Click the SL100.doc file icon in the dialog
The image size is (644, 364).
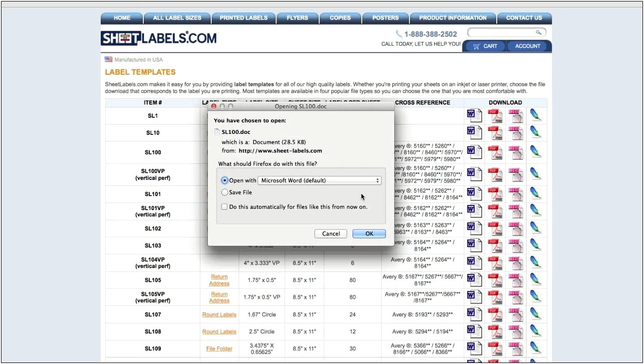click(217, 132)
